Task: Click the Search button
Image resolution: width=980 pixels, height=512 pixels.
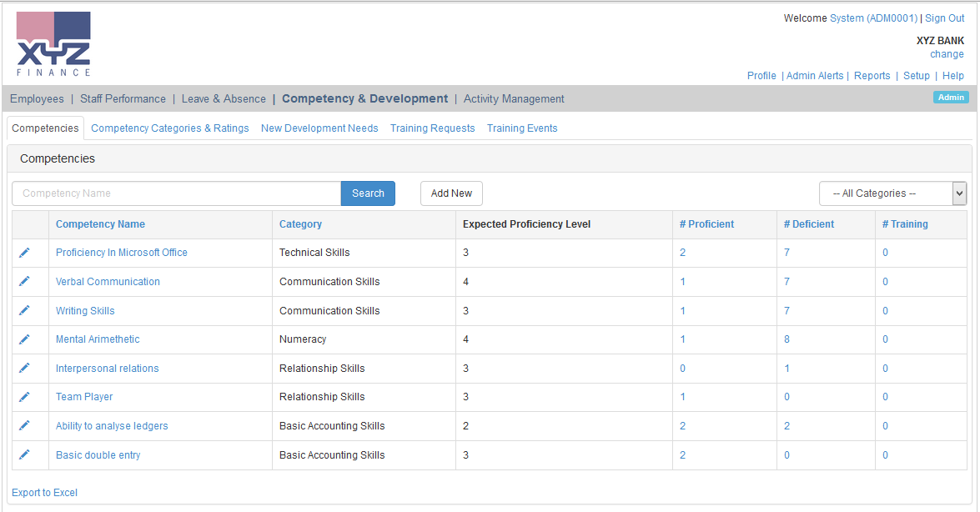Action: click(368, 193)
